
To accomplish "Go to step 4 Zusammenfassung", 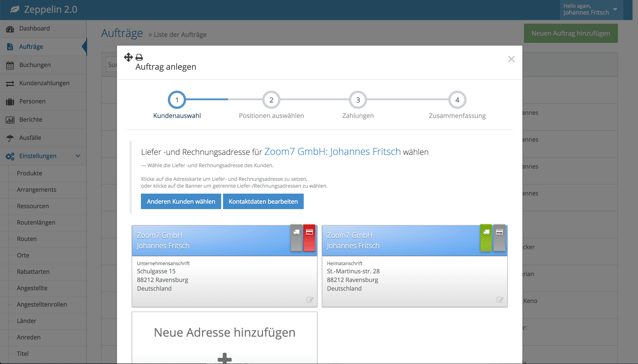I will pos(457,100).
